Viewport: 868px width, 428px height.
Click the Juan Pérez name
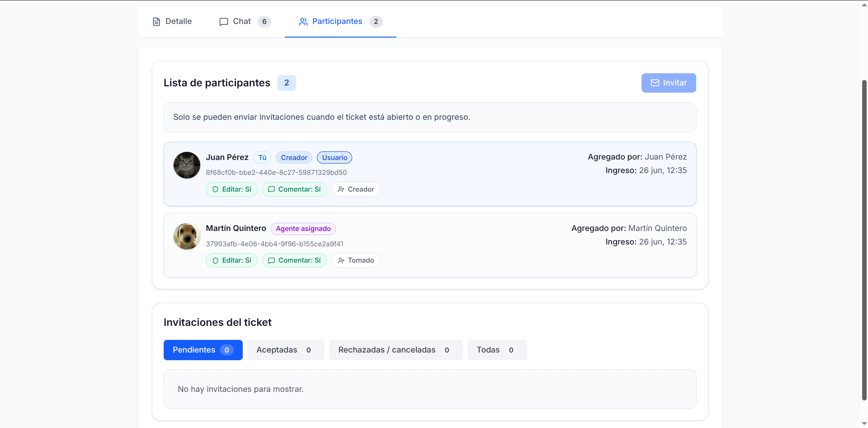point(227,157)
